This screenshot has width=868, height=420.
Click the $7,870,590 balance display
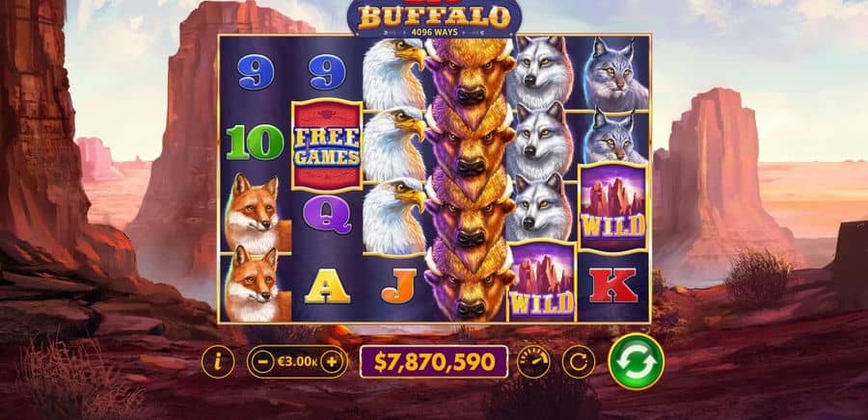(x=434, y=361)
